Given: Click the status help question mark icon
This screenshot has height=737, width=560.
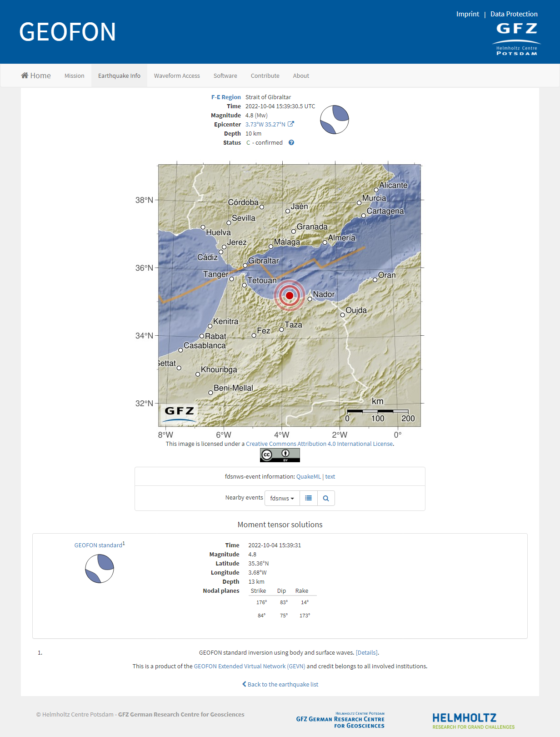Looking at the screenshot, I should click(x=291, y=142).
